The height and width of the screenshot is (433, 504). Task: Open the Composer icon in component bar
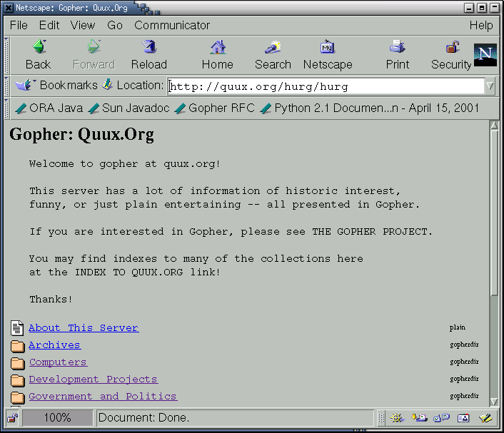(x=486, y=418)
